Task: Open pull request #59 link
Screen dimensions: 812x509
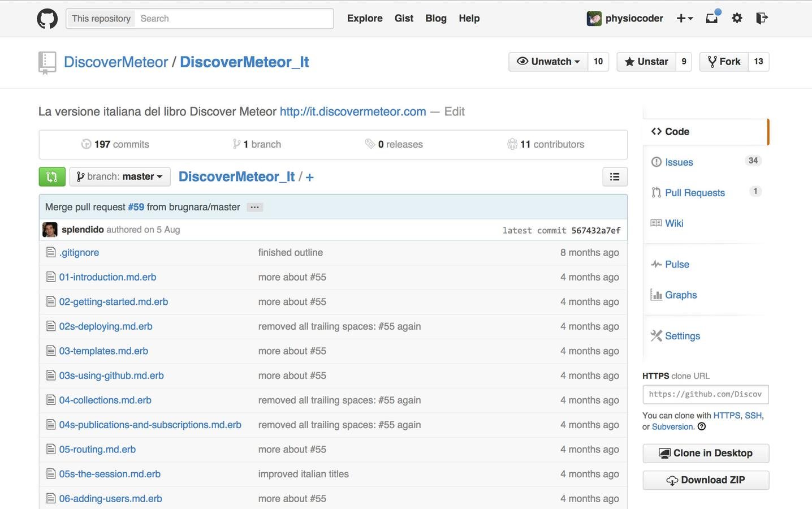Action: pyautogui.click(x=136, y=207)
